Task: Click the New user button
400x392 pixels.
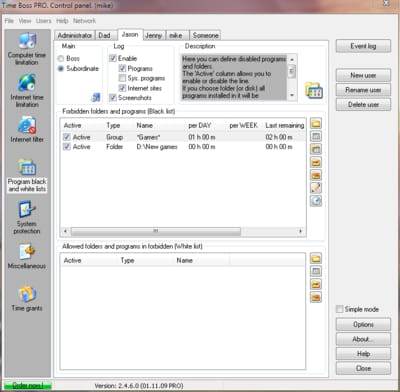Action: 363,75
